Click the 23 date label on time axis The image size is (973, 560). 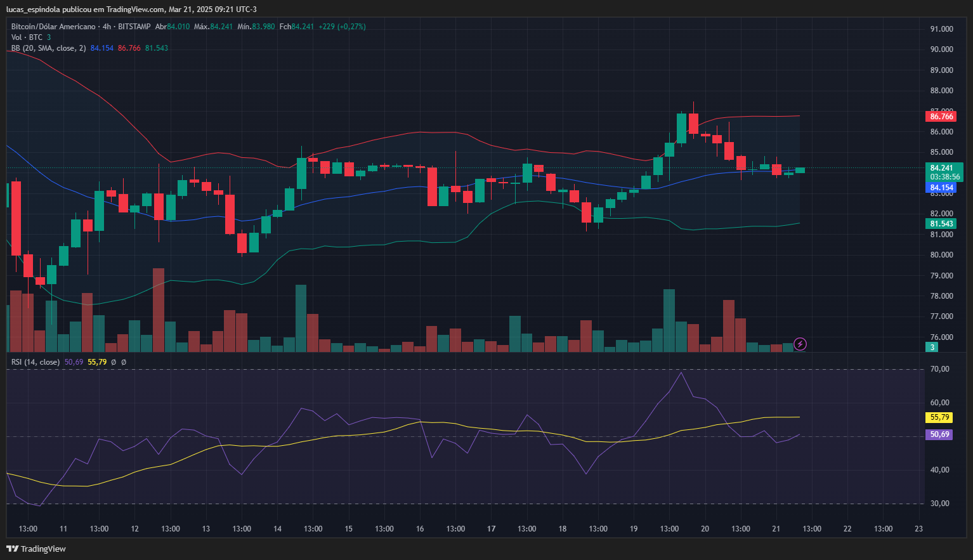[918, 529]
